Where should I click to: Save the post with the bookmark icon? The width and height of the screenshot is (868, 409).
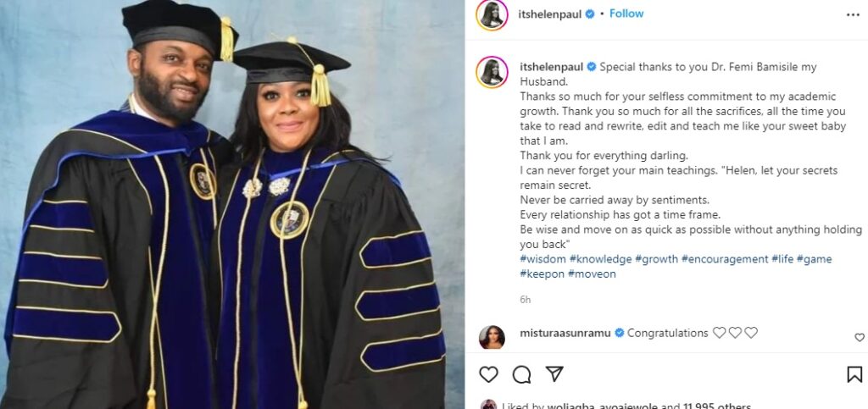click(854, 374)
